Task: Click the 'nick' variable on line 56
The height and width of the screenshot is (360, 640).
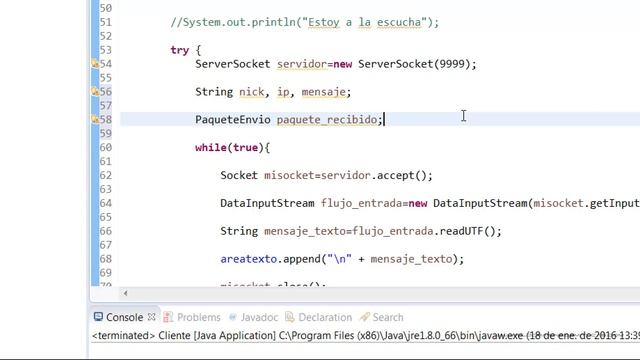Action: 251,92
